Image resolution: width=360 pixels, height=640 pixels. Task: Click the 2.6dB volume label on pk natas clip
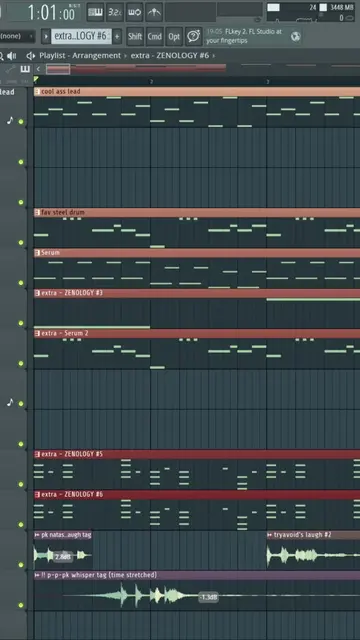(x=62, y=557)
